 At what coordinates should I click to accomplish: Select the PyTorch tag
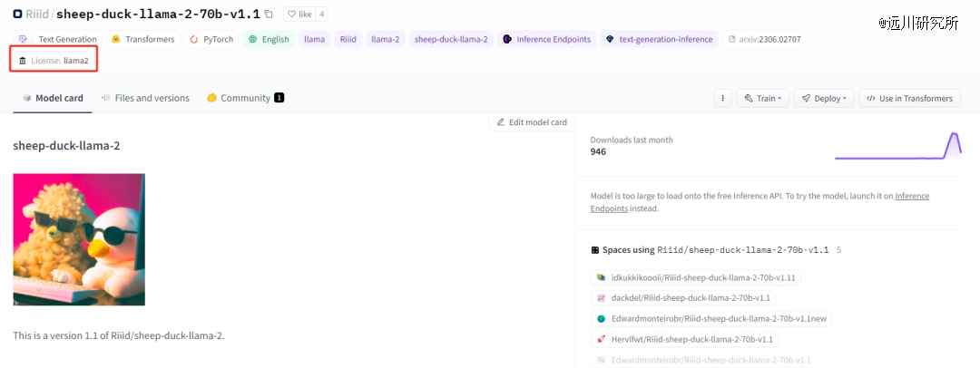click(x=211, y=39)
